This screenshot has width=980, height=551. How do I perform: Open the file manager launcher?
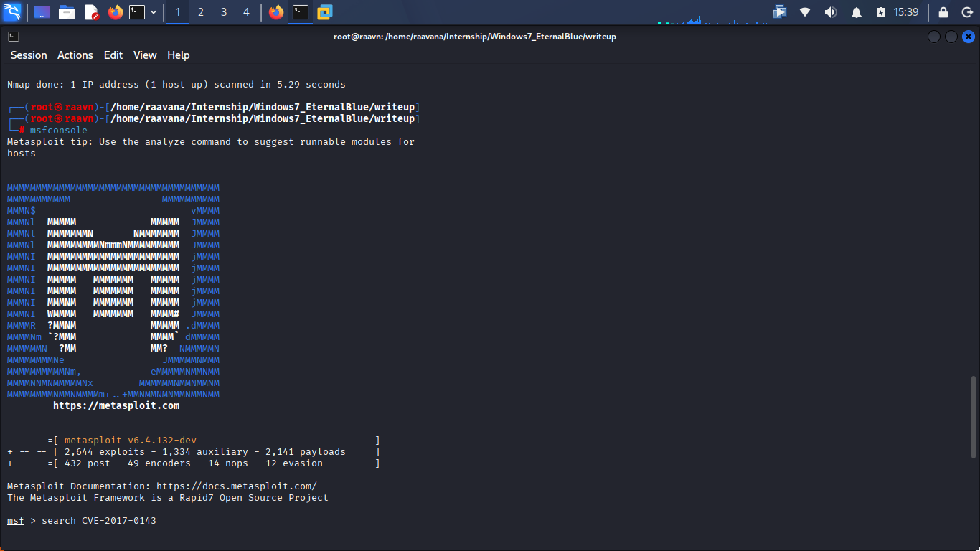click(x=67, y=12)
